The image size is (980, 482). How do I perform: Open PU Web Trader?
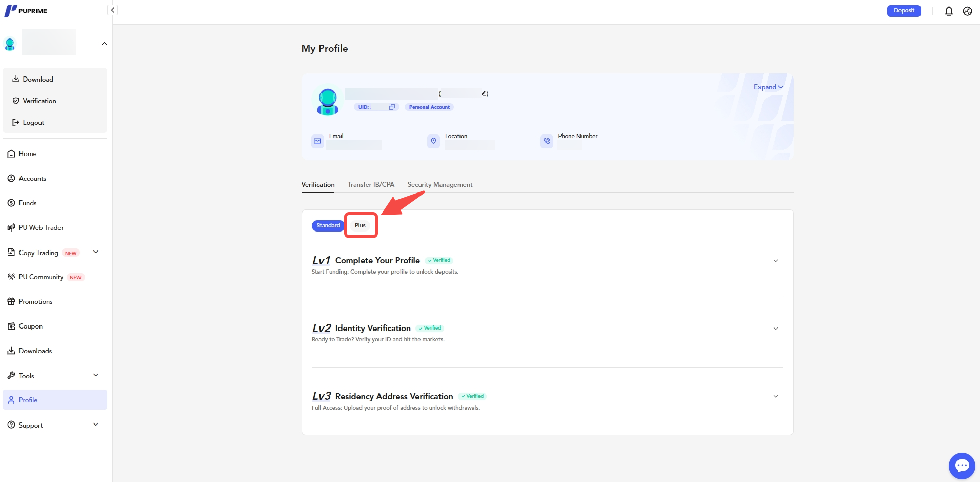click(55, 227)
